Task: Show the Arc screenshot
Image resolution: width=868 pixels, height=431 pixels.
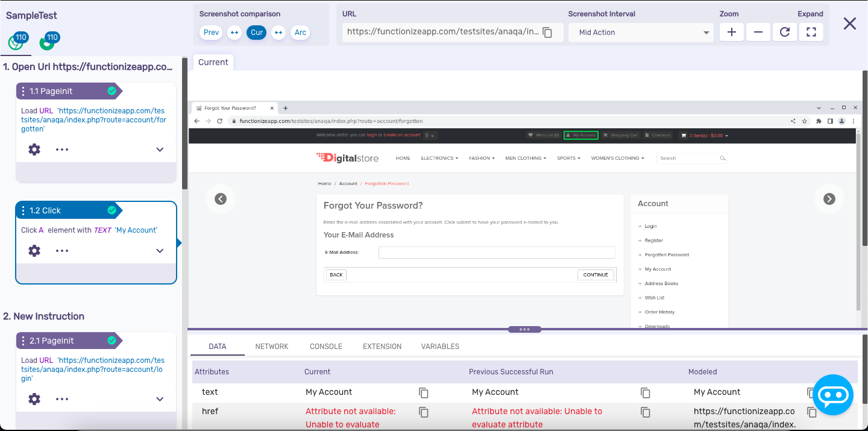Action: (300, 33)
